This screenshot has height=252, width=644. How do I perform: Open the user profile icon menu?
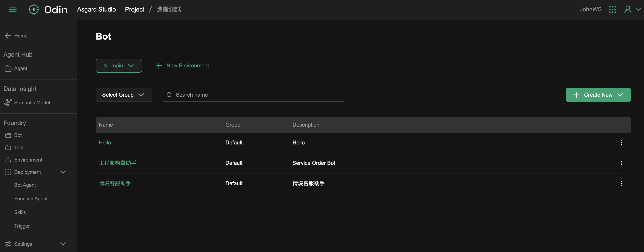(x=628, y=9)
